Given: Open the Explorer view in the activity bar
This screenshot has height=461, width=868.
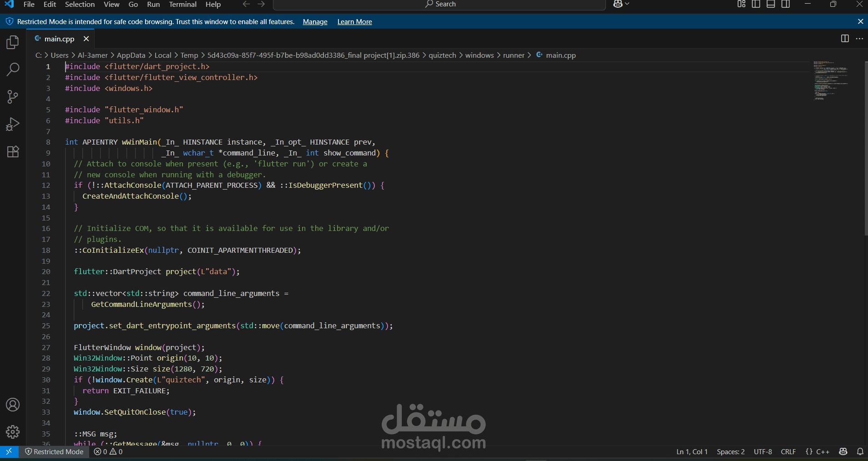Looking at the screenshot, I should tap(13, 42).
